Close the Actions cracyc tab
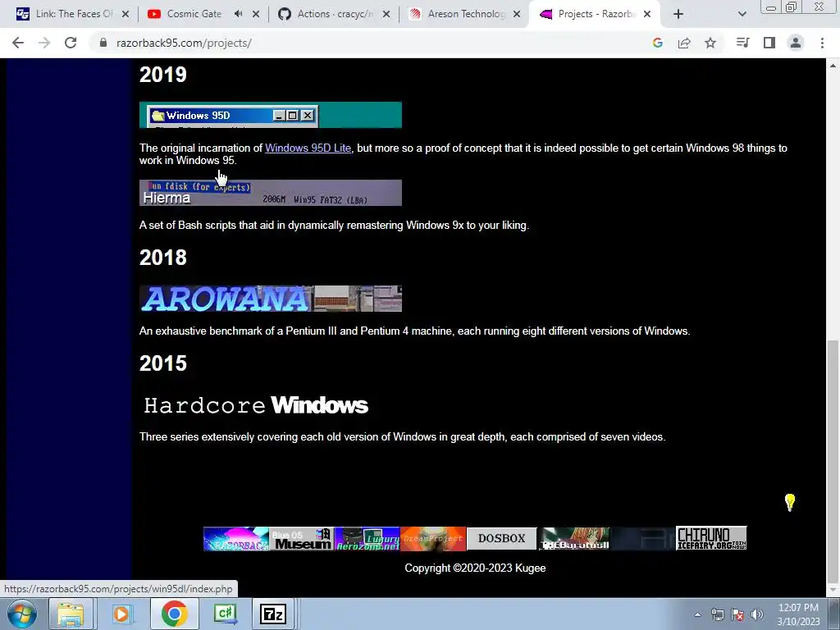The width and height of the screenshot is (840, 630). (386, 14)
